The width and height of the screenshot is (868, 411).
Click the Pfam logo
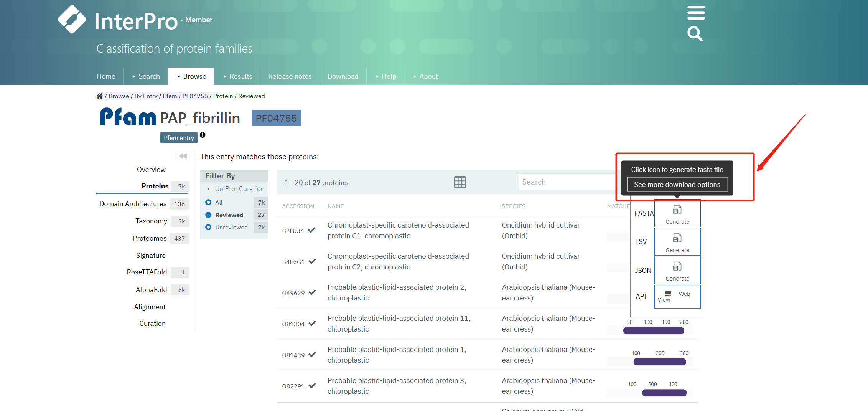coord(128,117)
